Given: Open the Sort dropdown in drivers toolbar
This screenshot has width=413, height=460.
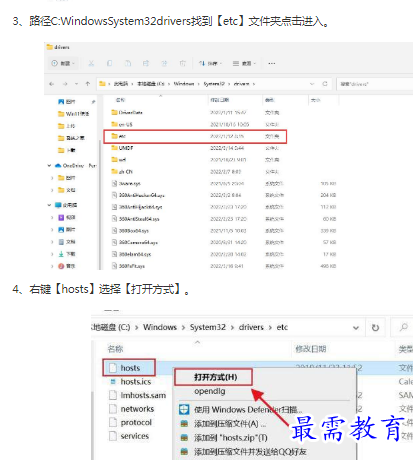Looking at the screenshot, I should [210, 63].
